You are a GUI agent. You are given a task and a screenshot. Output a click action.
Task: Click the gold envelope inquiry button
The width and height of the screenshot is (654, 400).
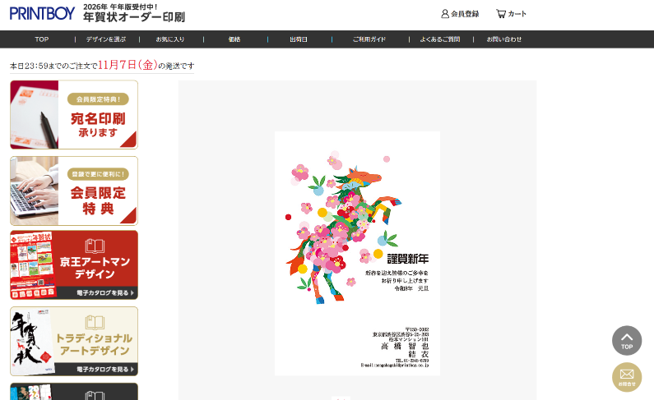click(x=626, y=377)
